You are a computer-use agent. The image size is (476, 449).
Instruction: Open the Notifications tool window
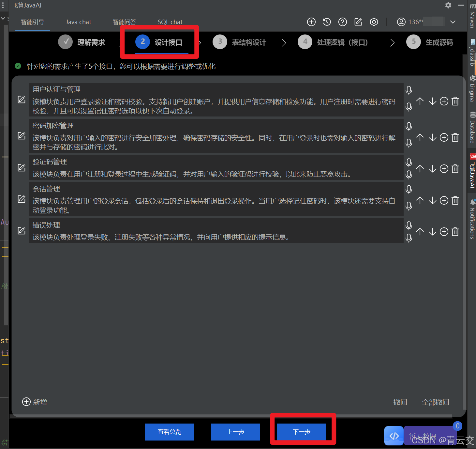[x=472, y=219]
